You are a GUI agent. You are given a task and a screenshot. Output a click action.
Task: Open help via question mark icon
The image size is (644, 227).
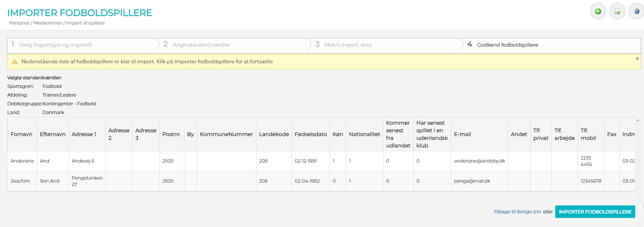[636, 11]
